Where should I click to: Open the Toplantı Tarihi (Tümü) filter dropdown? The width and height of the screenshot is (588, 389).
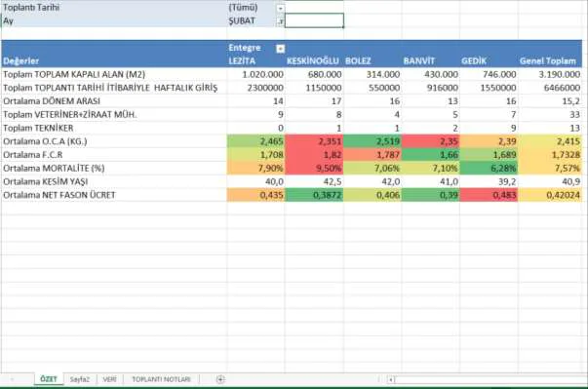pos(280,8)
